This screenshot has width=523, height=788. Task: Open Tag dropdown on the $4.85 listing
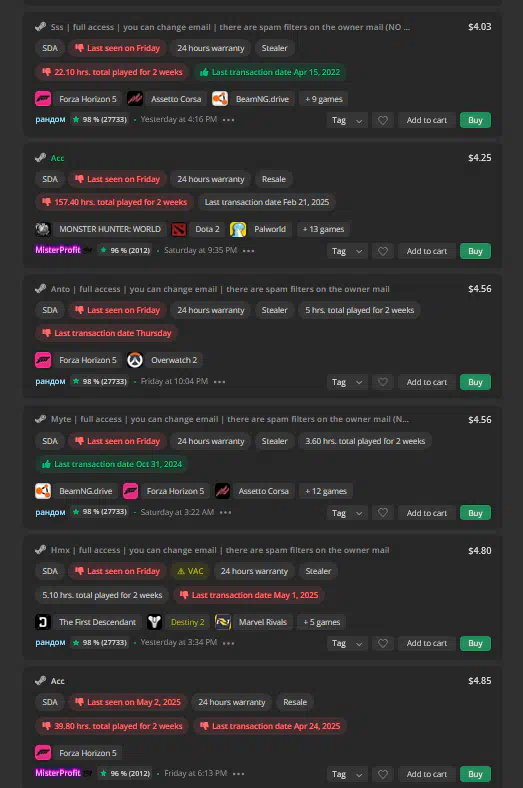pyautogui.click(x=347, y=774)
